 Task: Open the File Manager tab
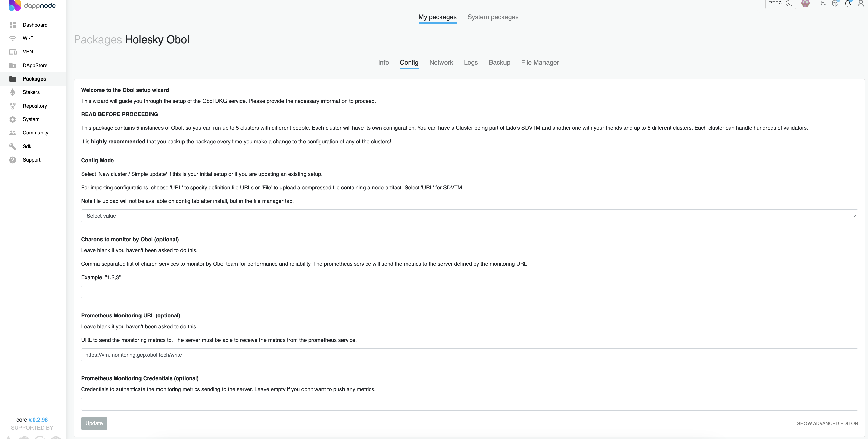[540, 62]
